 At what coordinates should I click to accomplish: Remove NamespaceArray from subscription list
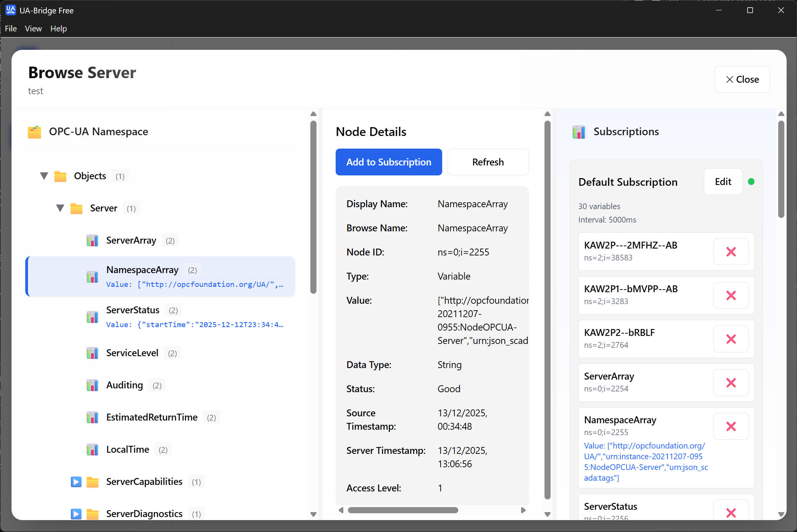tap(731, 426)
